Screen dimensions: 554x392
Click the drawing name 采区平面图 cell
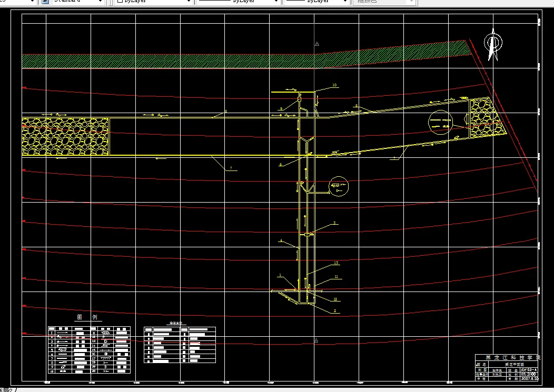pos(514,364)
